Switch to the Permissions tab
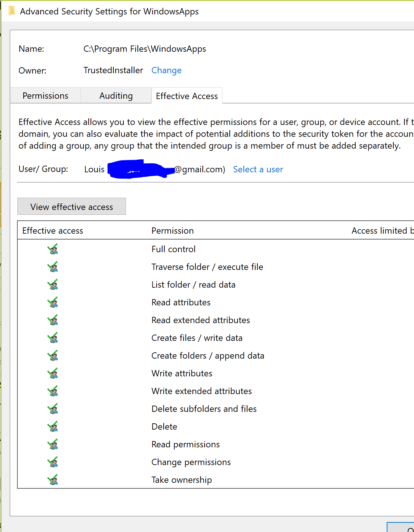Screen dimensions: 414x532 click(x=45, y=95)
